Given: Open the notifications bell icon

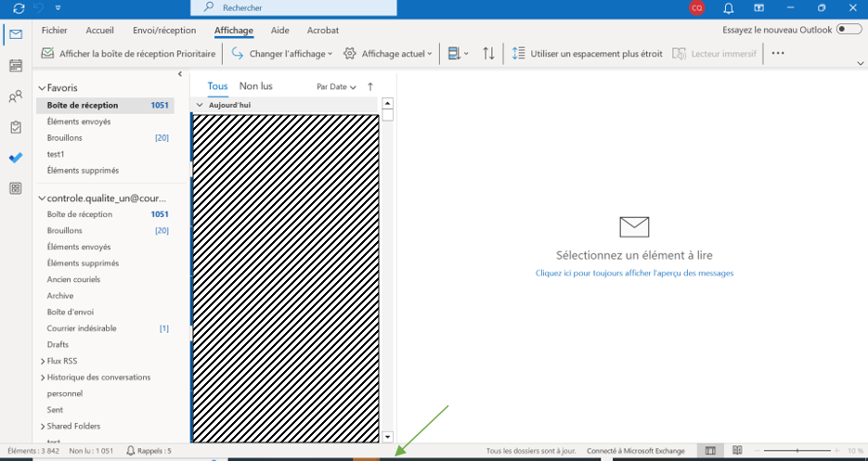Looking at the screenshot, I should pos(729,7).
